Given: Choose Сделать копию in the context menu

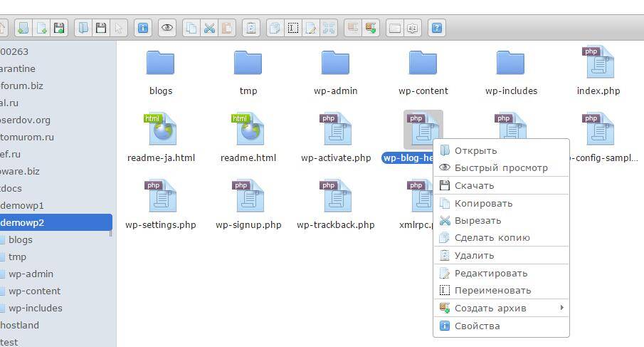Looking at the screenshot, I should pyautogui.click(x=501, y=238).
